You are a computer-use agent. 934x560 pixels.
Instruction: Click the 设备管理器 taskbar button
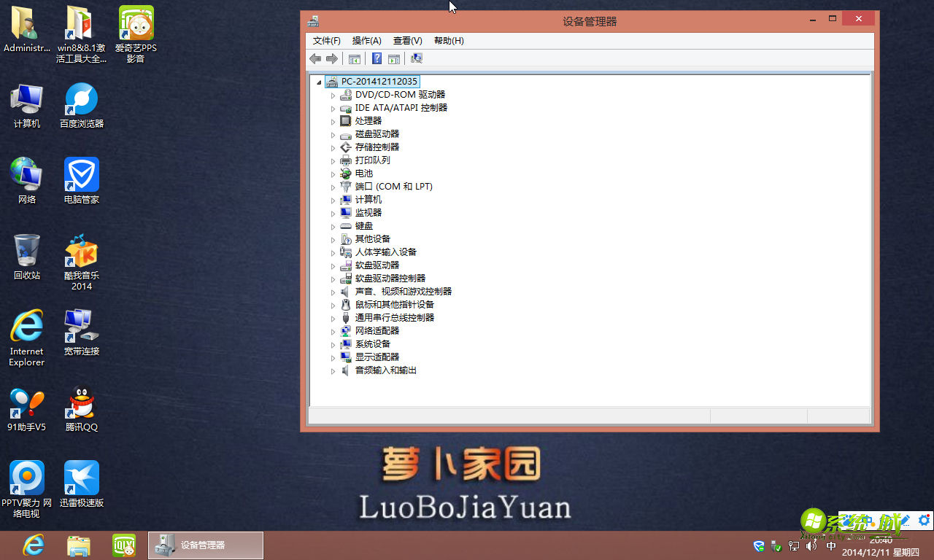pos(204,545)
